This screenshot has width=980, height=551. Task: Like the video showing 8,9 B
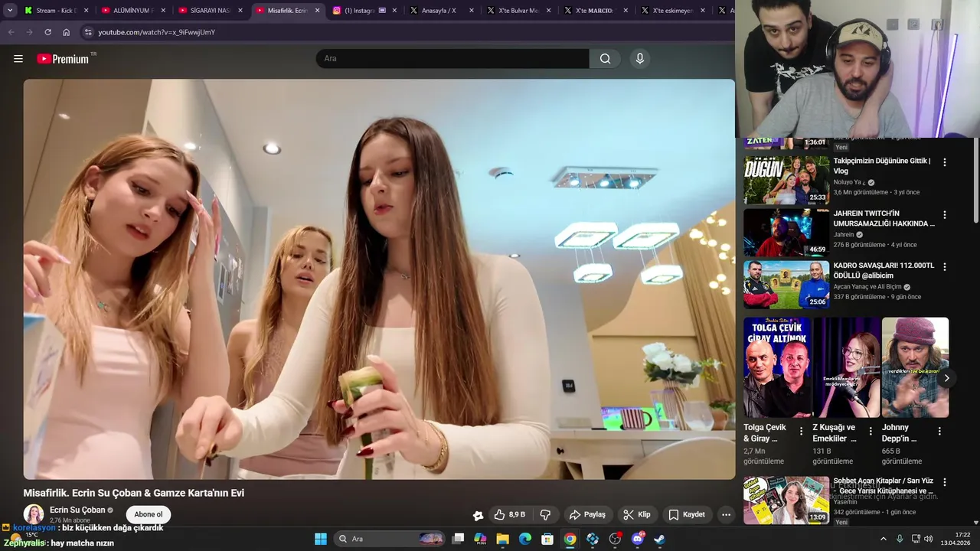coord(510,514)
